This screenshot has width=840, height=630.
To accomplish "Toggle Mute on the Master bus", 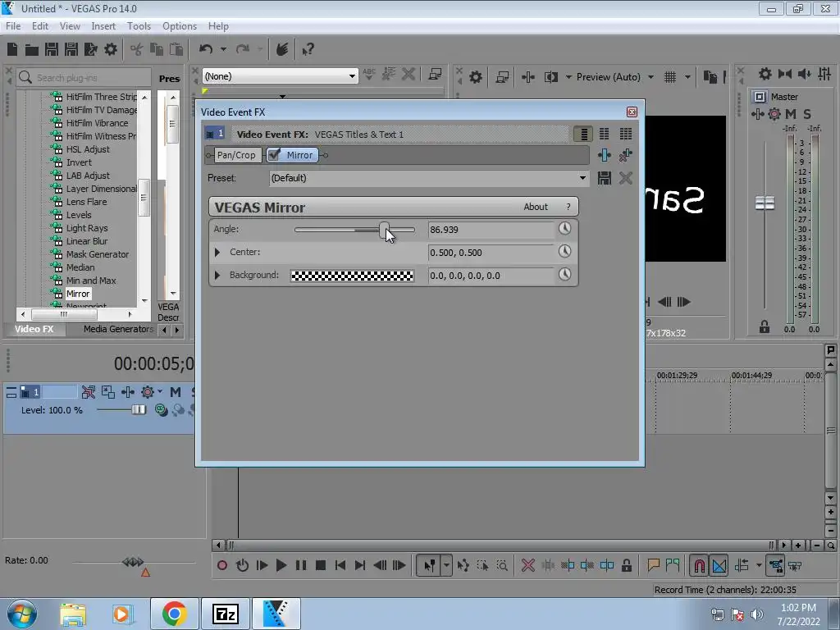I will coord(791,114).
